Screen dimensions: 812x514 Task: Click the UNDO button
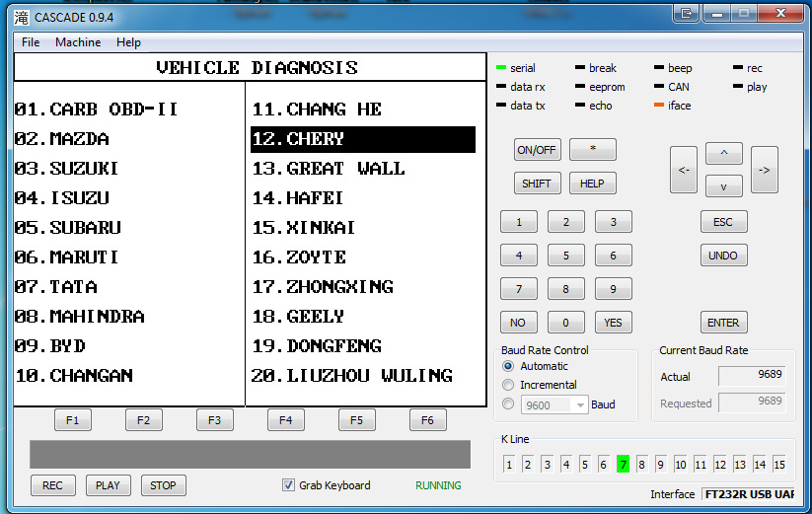723,256
